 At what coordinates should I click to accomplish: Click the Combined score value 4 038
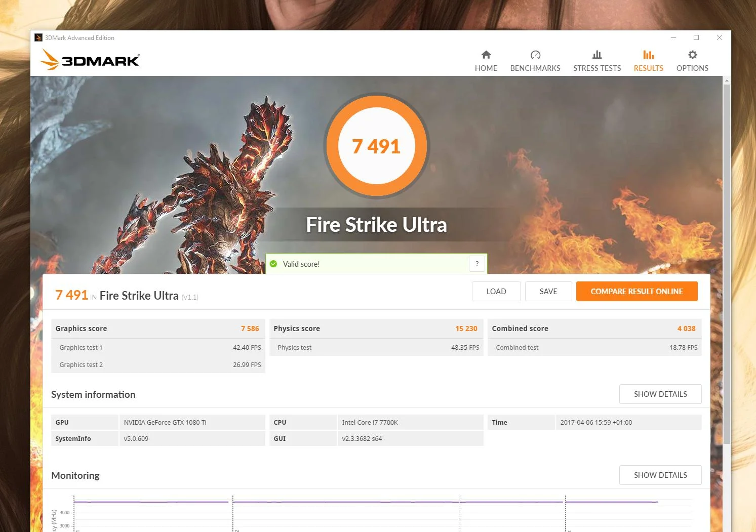click(687, 329)
